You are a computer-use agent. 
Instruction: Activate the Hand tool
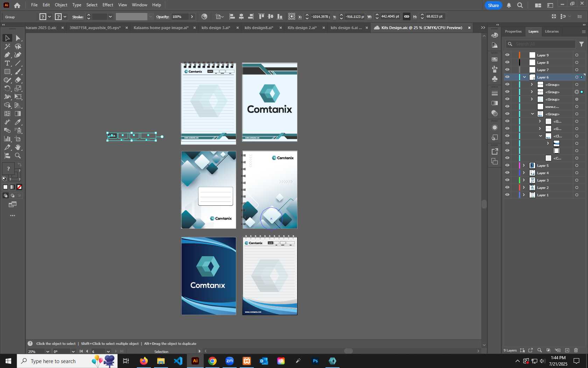(x=18, y=147)
